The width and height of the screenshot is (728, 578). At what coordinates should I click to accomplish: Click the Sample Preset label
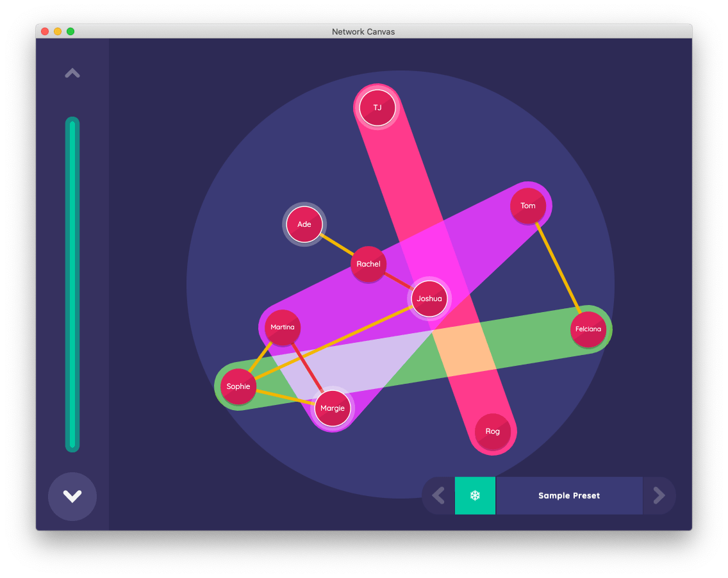tap(569, 495)
